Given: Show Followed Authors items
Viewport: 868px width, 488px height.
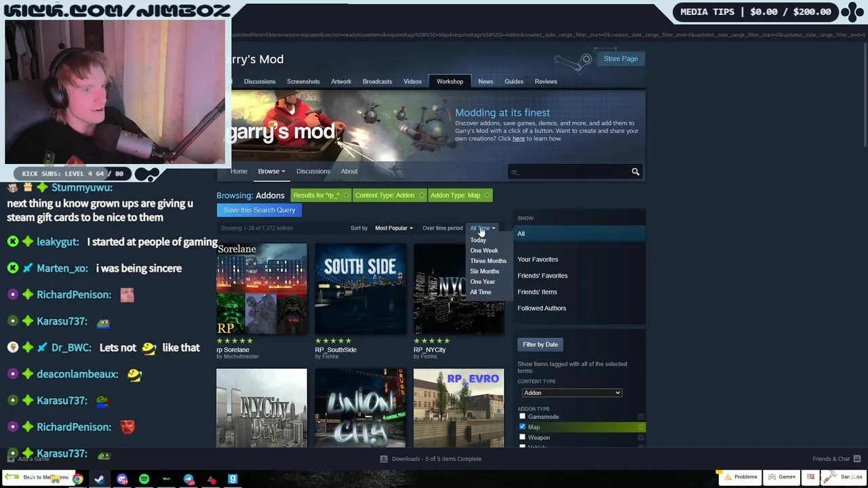Looking at the screenshot, I should (542, 308).
